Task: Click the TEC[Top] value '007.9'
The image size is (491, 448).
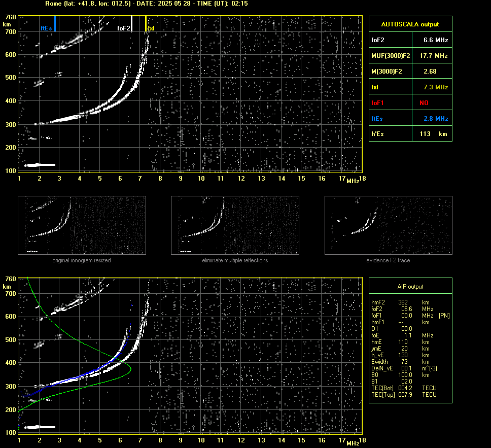Action: pos(405,394)
